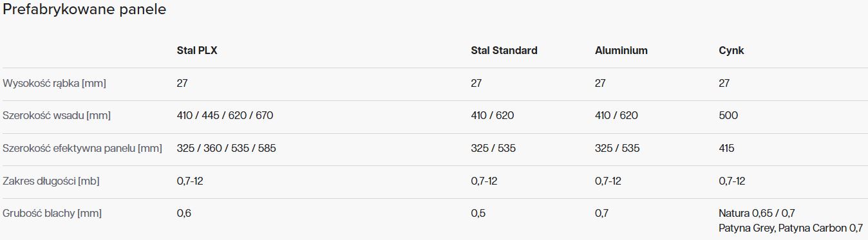This screenshot has height=240, width=868.
Task: Select the 'Szerokość efektywna panelu [mm]' row label
Action: click(82, 149)
